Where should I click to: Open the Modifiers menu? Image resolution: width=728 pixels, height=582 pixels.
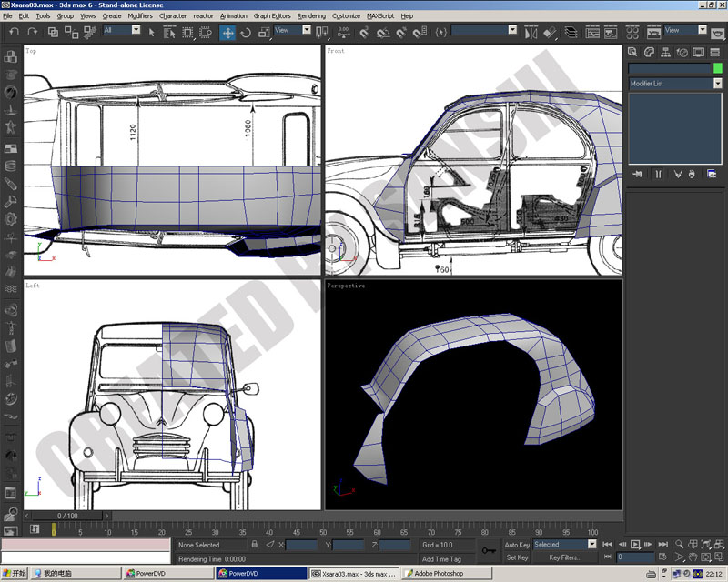click(x=140, y=15)
